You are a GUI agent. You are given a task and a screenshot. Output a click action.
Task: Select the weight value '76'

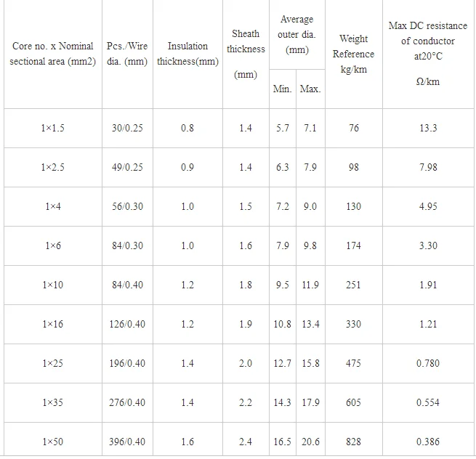pos(353,129)
